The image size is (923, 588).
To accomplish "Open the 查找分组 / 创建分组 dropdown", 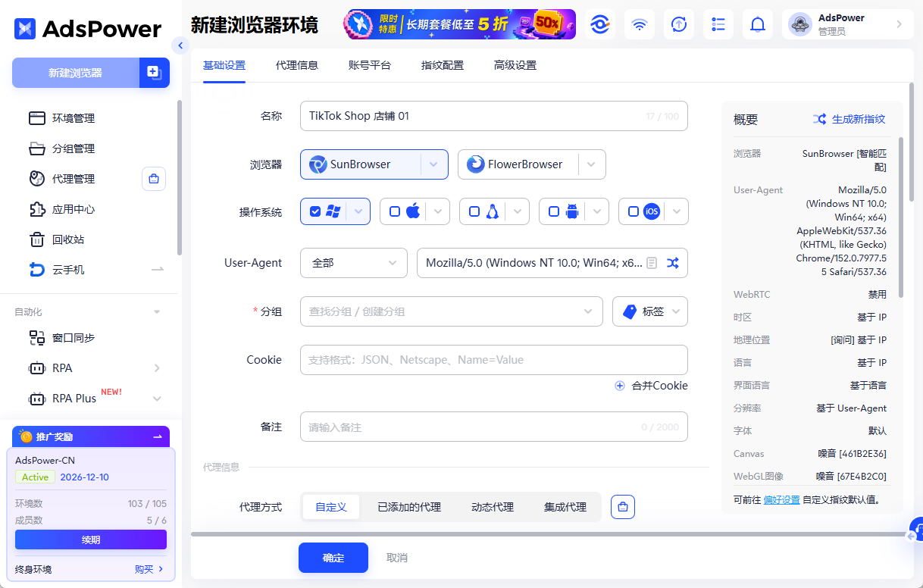I will coord(452,311).
